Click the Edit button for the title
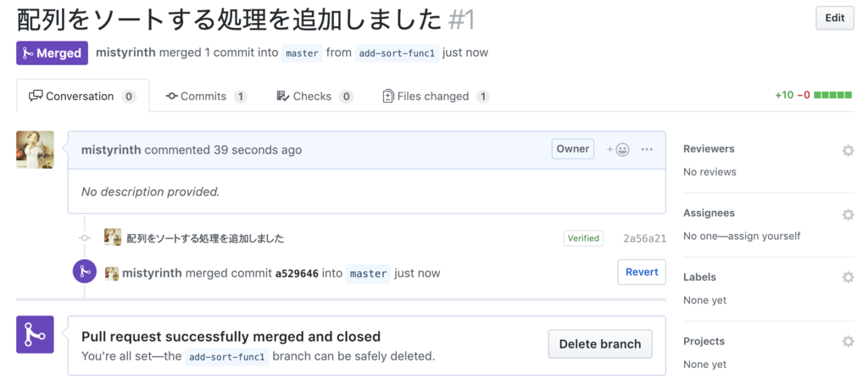Viewport: 868px width, 385px height. [x=834, y=19]
